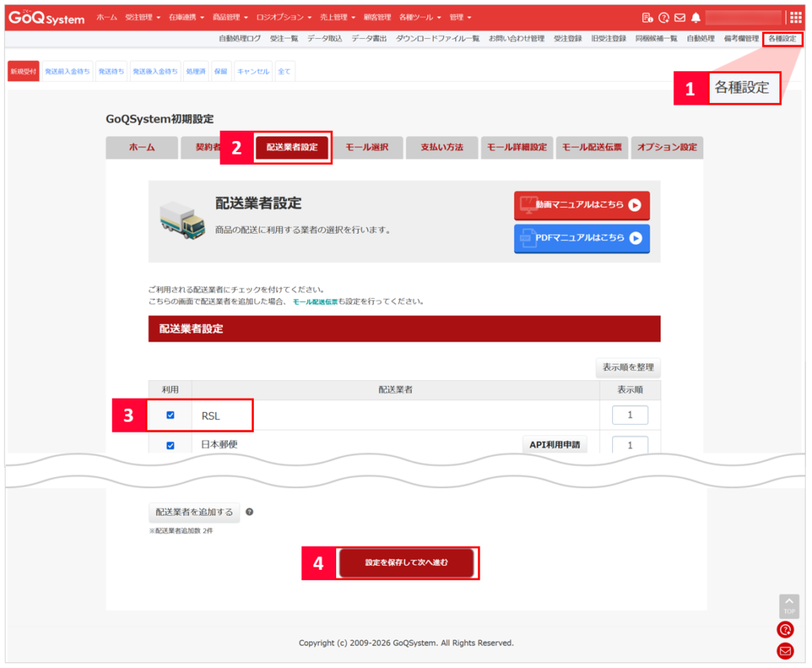Open 自動処理ログ in the submenu
Screen dimensions: 812x668
point(239,39)
